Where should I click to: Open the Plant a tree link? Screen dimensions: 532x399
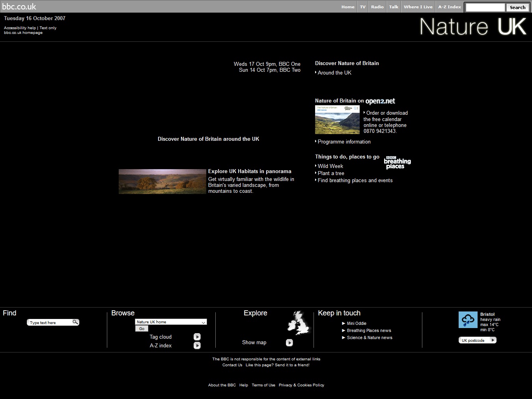331,173
